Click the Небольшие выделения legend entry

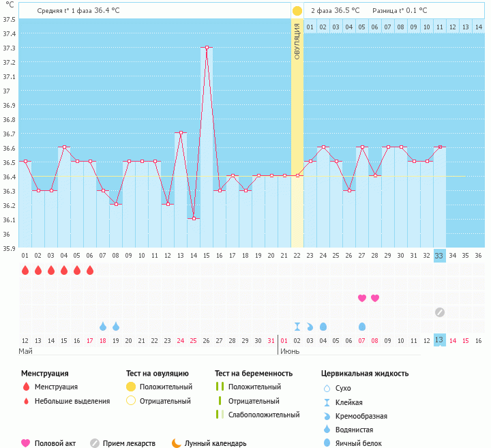(72, 401)
